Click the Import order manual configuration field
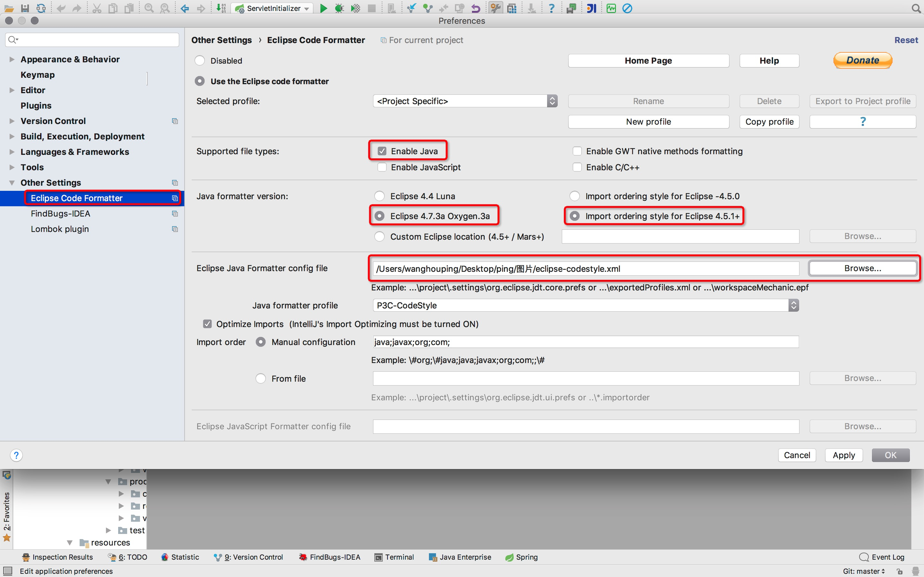 click(585, 342)
